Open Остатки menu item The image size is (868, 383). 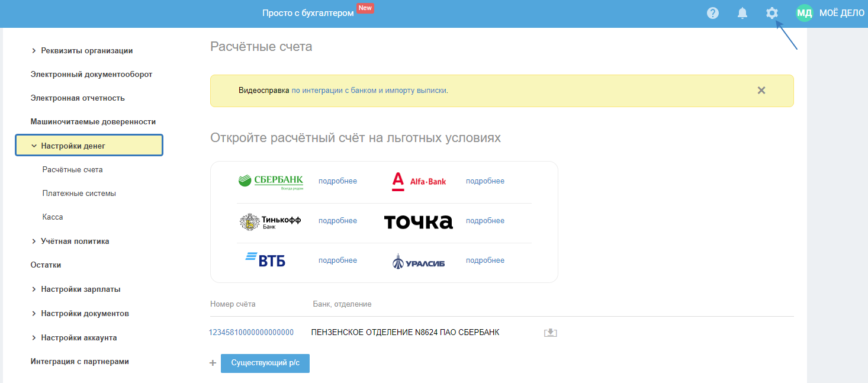[46, 265]
